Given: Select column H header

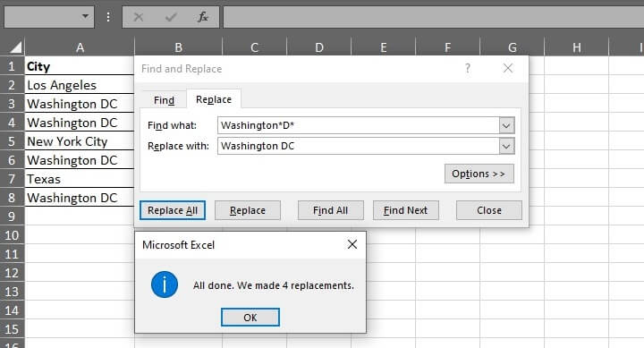Looking at the screenshot, I should (577, 47).
